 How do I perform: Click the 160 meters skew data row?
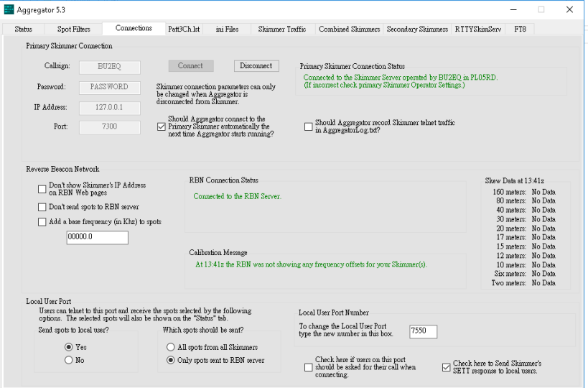(x=524, y=192)
